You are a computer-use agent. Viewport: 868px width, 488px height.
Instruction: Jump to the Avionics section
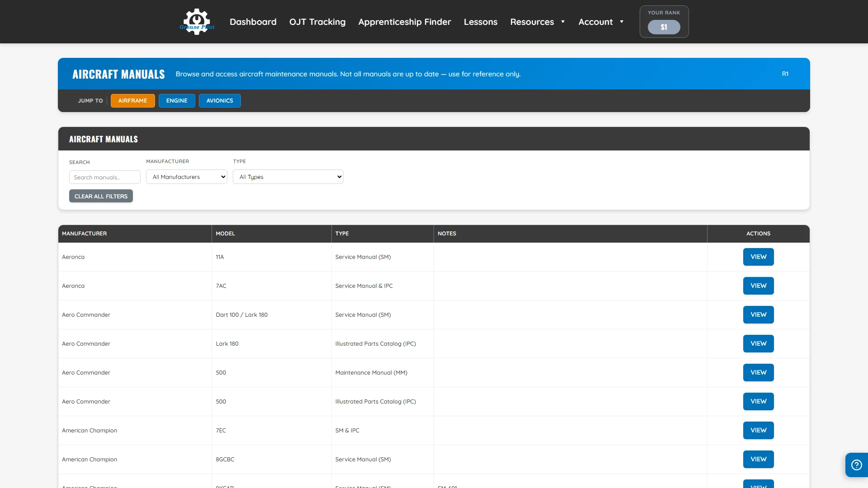click(x=220, y=101)
